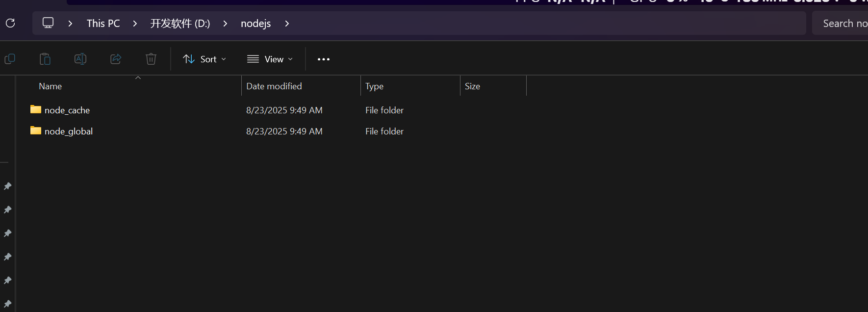Click the Delete trash can icon
The height and width of the screenshot is (312, 868).
pos(151,59)
